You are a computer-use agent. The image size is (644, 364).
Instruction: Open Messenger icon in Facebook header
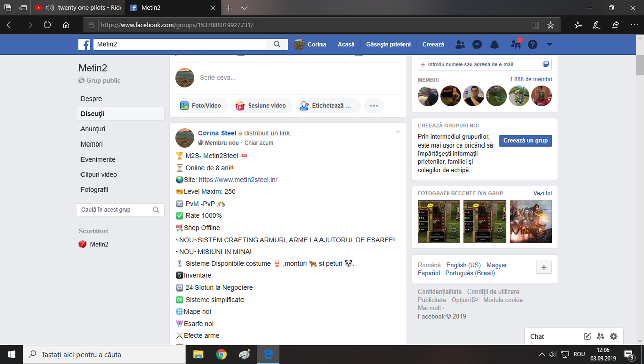477,44
